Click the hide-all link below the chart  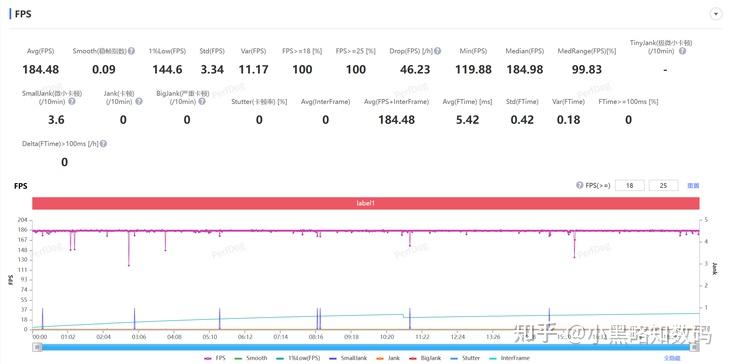[671, 358]
